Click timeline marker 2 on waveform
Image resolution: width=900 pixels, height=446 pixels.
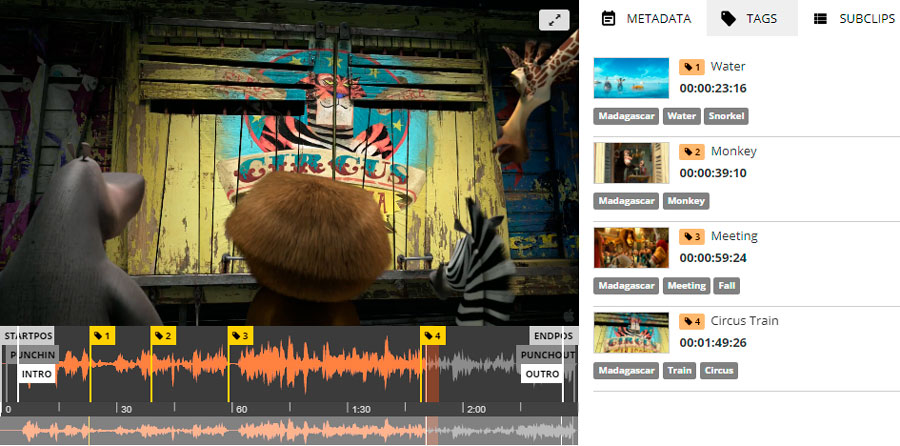click(164, 336)
